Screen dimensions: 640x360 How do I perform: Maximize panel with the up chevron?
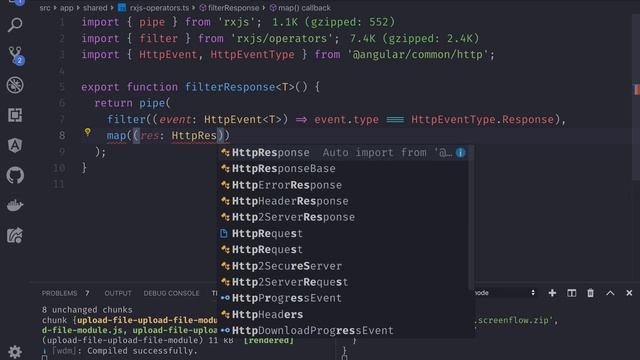click(610, 293)
